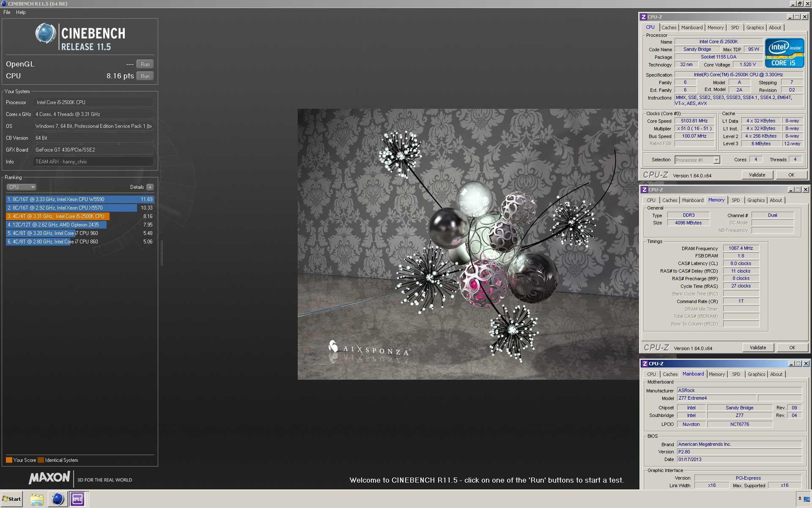Open the Windows Start menu

pos(12,499)
